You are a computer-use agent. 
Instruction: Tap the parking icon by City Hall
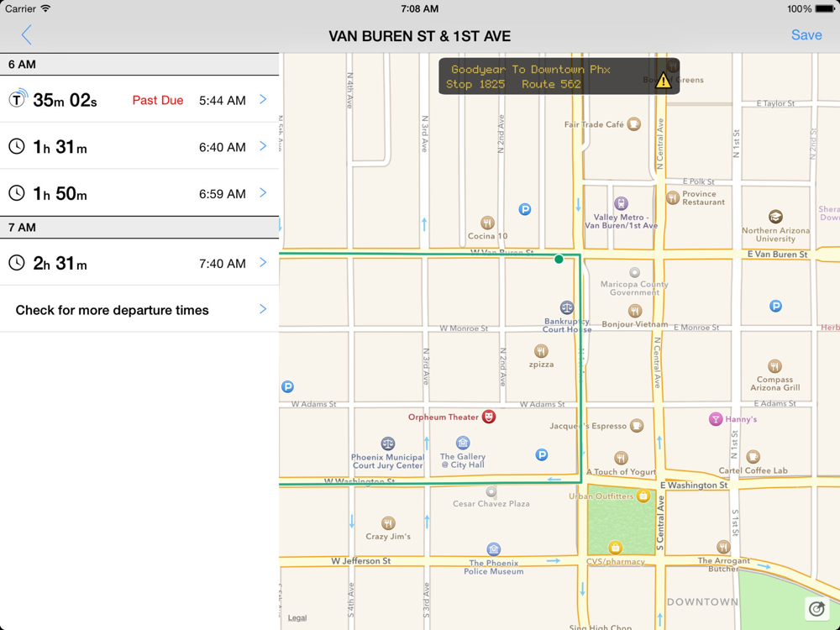click(542, 454)
